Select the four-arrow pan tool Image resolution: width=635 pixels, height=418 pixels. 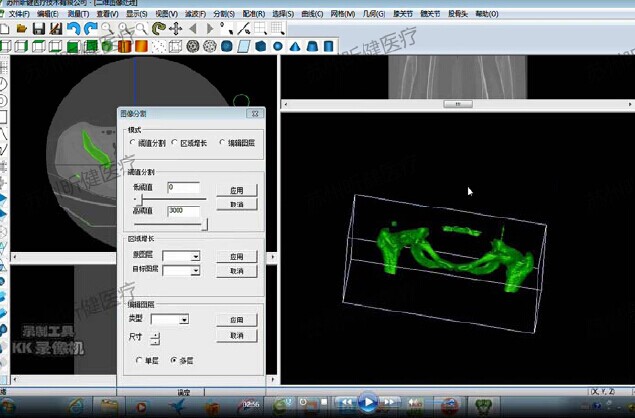pos(176,29)
